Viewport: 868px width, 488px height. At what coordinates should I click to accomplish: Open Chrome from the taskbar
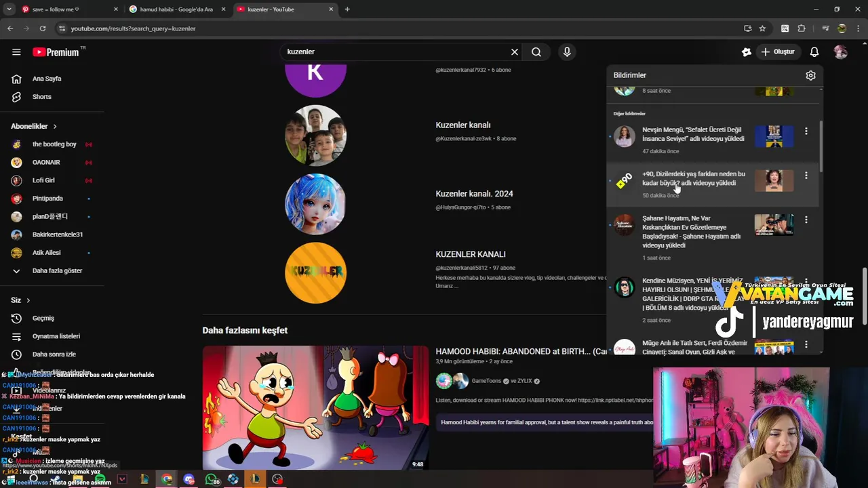point(167,479)
